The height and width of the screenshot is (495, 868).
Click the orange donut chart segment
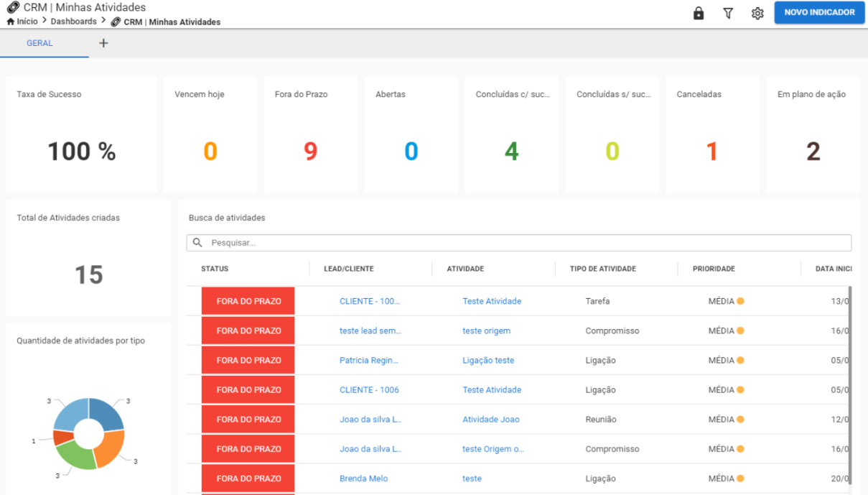111,447
